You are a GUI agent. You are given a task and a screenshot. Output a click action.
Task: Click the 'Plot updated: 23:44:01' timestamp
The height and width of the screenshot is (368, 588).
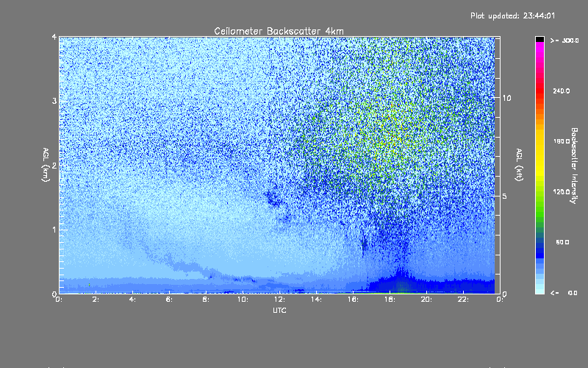[x=512, y=15]
